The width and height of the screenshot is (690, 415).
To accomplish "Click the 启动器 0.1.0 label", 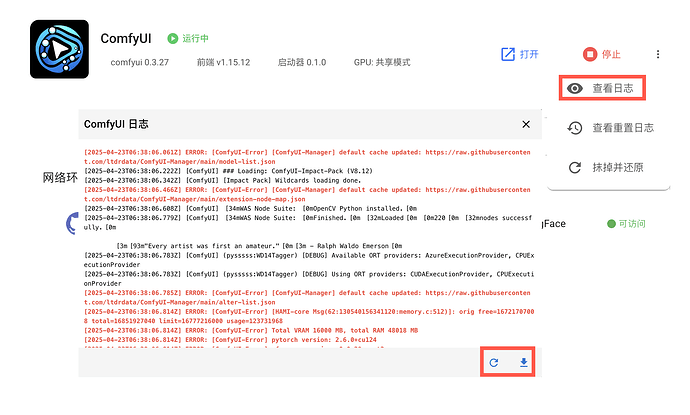I will click(302, 62).
